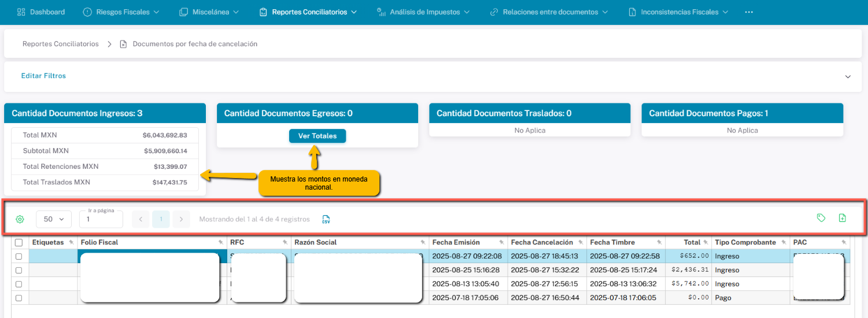Open the Dashboard menu item
868x318 pixels.
pyautogui.click(x=41, y=12)
